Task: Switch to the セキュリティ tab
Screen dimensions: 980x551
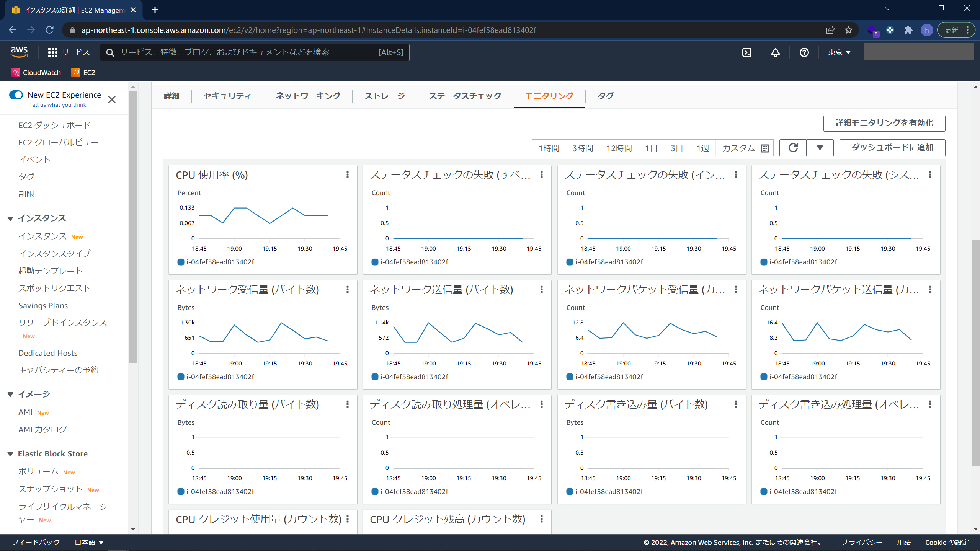Action: 227,96
